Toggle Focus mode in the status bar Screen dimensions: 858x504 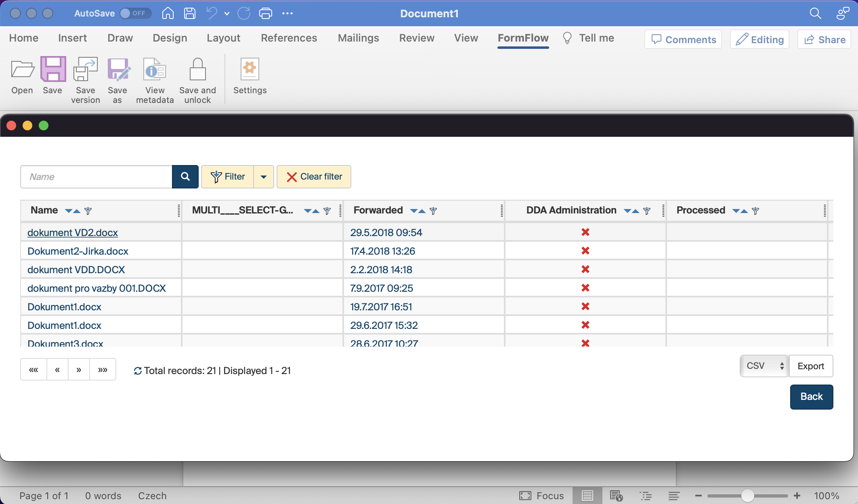point(541,496)
